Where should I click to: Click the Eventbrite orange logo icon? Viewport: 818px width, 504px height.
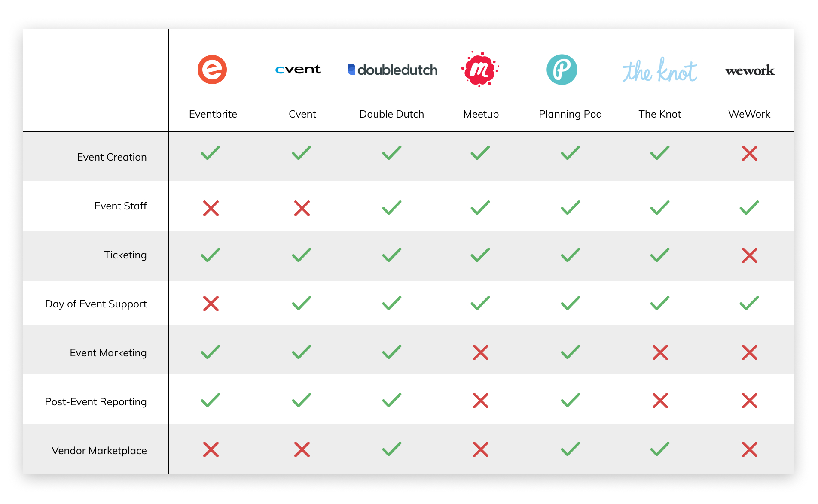click(x=212, y=70)
